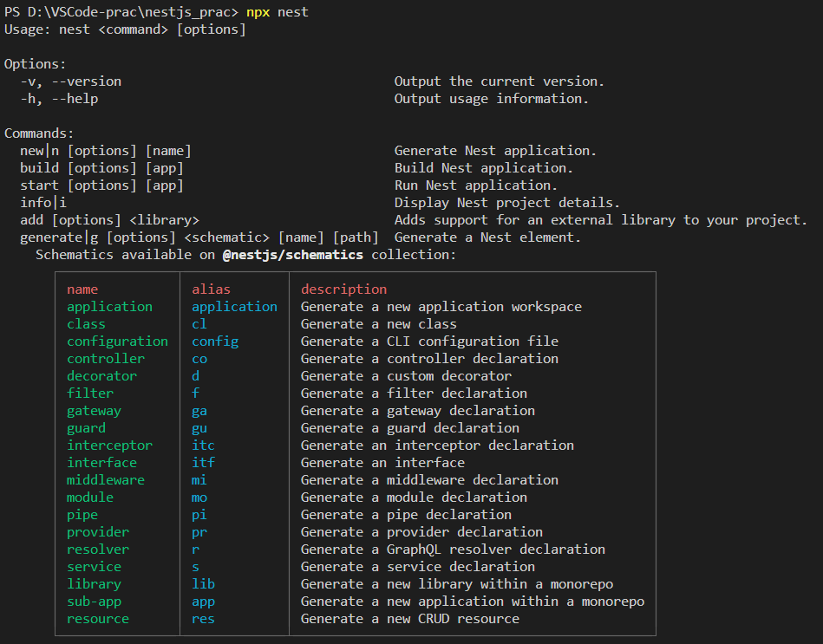Click the blue 'pr' alias
The width and height of the screenshot is (823, 644).
coord(199,532)
